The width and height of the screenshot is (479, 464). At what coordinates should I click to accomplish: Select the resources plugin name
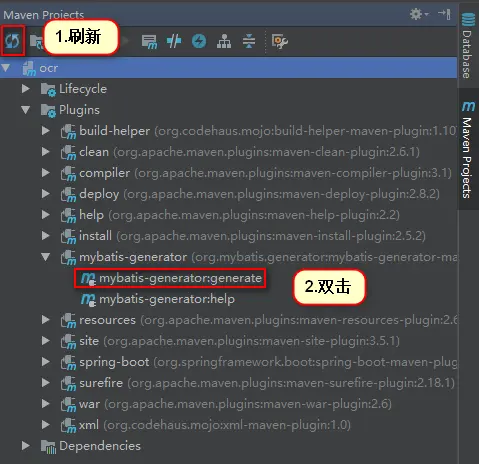coord(107,320)
